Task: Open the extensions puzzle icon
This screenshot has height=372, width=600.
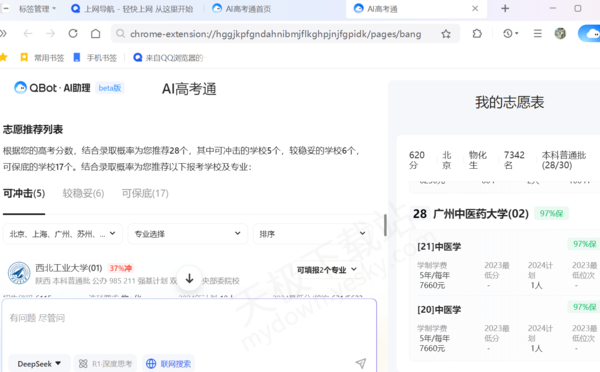Action: tap(477, 34)
